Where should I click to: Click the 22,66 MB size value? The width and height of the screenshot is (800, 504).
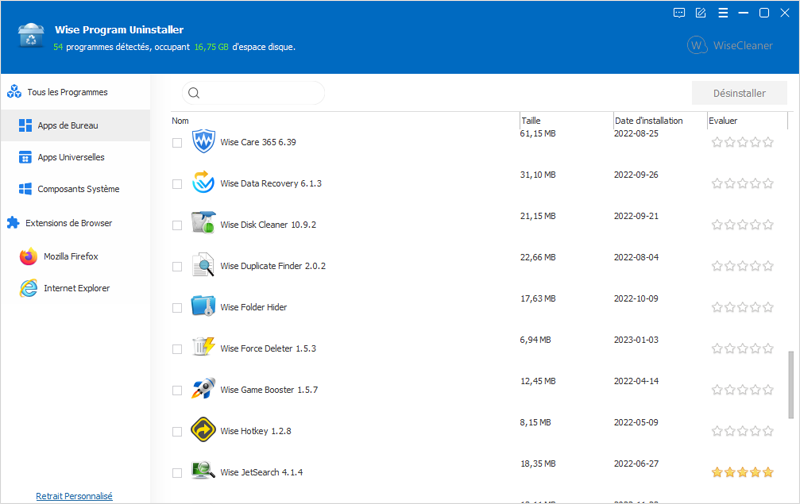538,258
